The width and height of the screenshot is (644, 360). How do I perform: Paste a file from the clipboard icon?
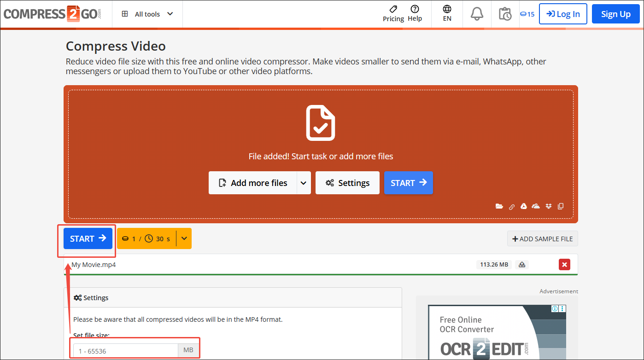pos(561,206)
